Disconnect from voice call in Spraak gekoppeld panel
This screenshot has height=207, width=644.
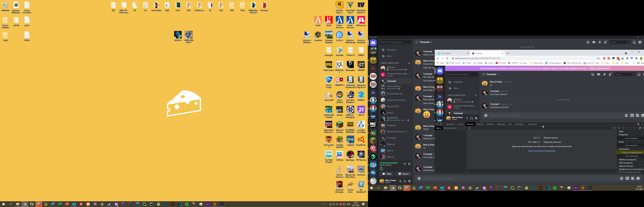[409, 164]
